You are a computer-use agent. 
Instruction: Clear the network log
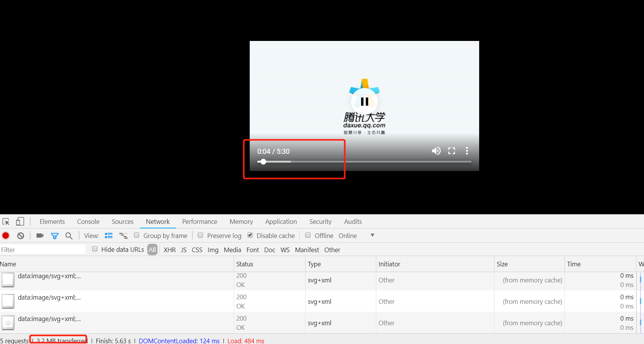(21, 236)
